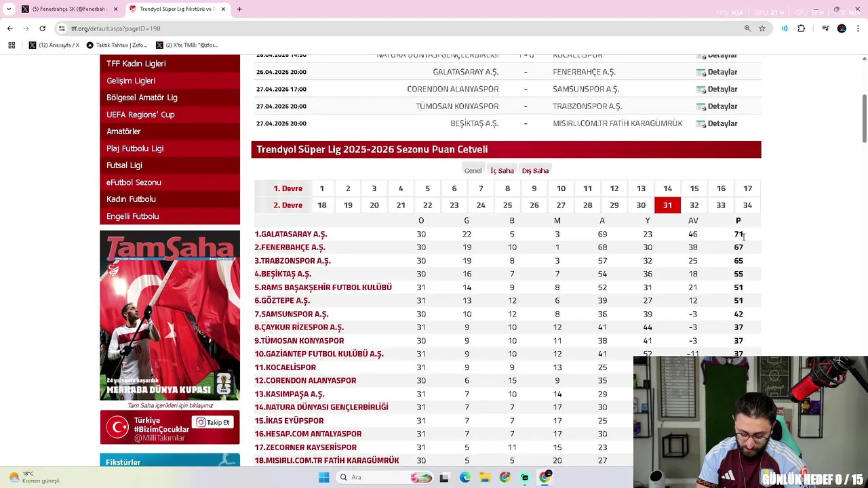Switch to the Fenerbahçe SK tab
This screenshot has width=868, height=488.
pyautogui.click(x=68, y=9)
